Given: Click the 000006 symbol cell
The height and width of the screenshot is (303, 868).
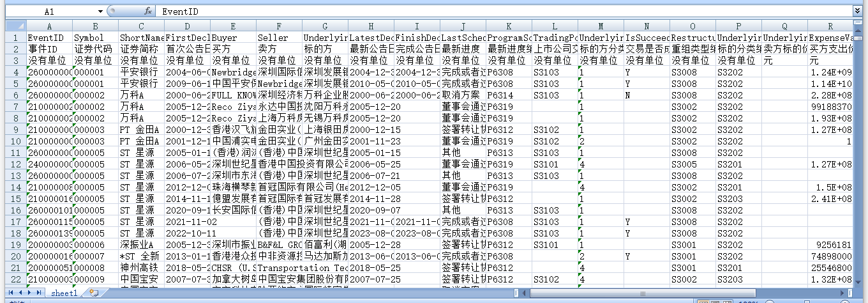Looking at the screenshot, I should point(95,245).
